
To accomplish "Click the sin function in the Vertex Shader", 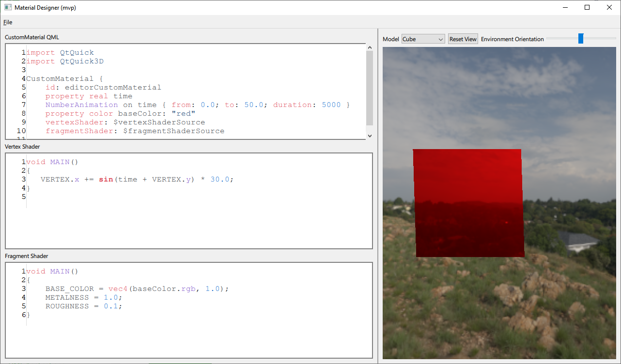I will (x=106, y=180).
